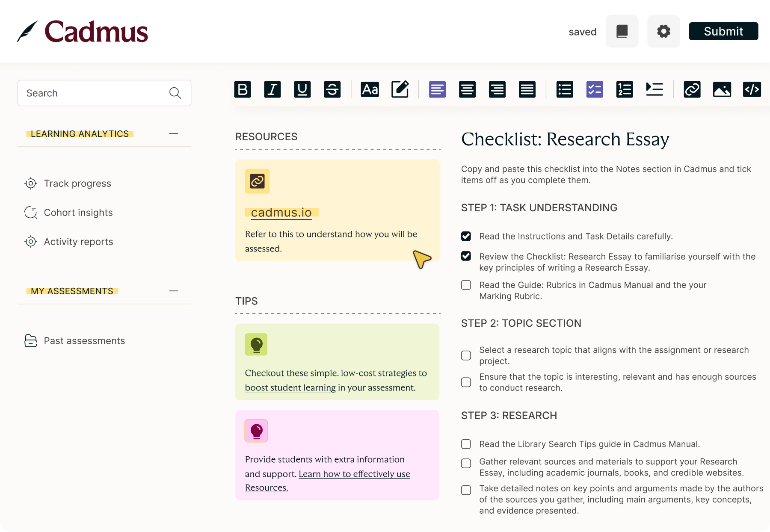Click the RESOURCES heading

[266, 137]
